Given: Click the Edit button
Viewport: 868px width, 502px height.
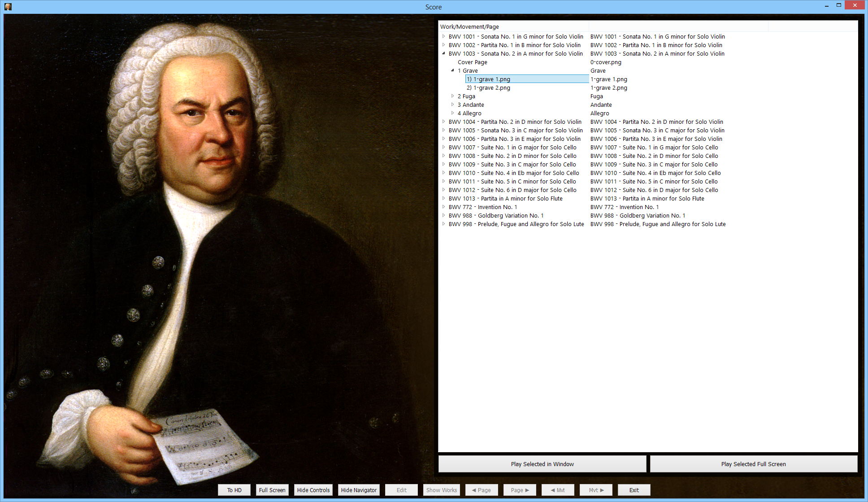Looking at the screenshot, I should pos(401,490).
